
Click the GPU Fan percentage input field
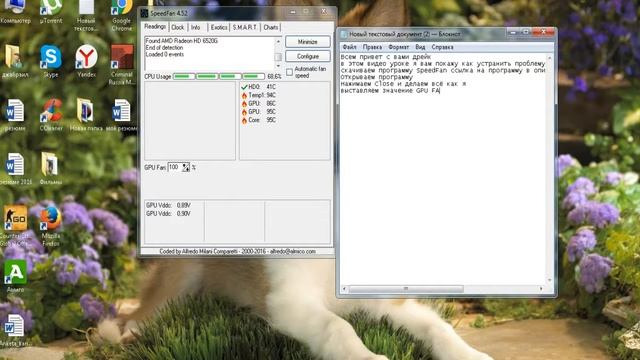point(175,167)
